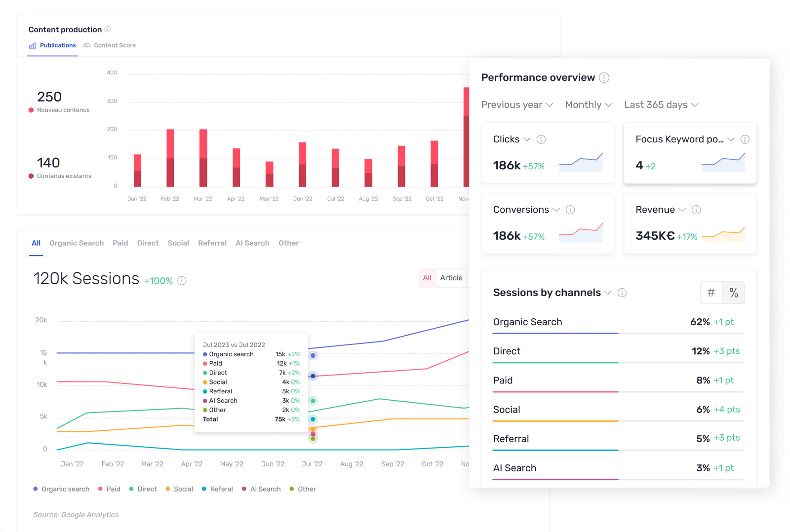790x532 pixels.
Task: Click info icon on Revenue card
Action: click(x=696, y=210)
